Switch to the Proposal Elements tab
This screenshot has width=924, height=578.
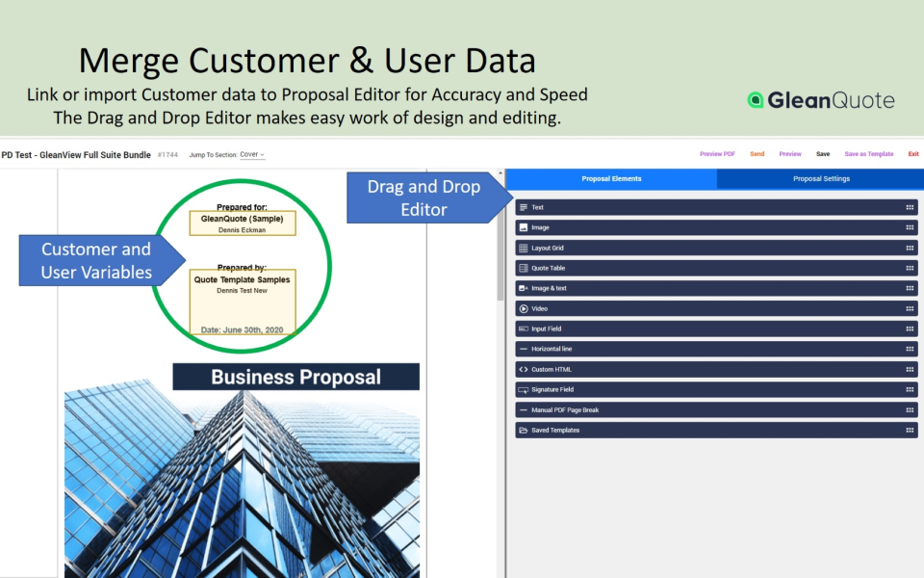pyautogui.click(x=612, y=178)
